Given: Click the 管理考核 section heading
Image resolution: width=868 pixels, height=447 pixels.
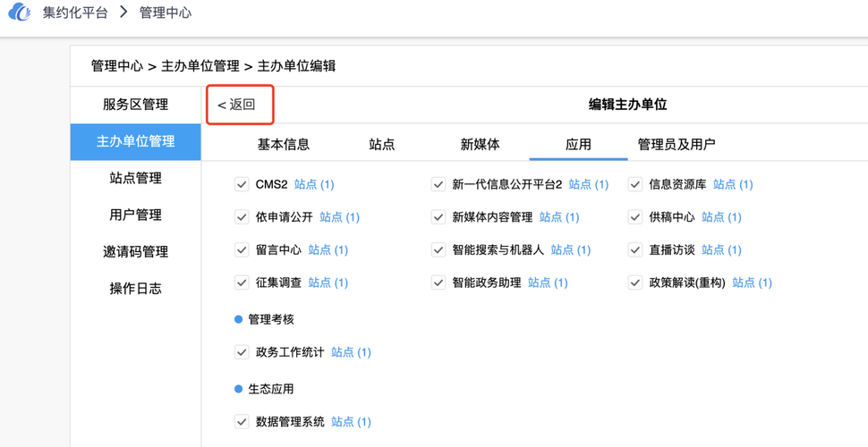Looking at the screenshot, I should tap(271, 319).
